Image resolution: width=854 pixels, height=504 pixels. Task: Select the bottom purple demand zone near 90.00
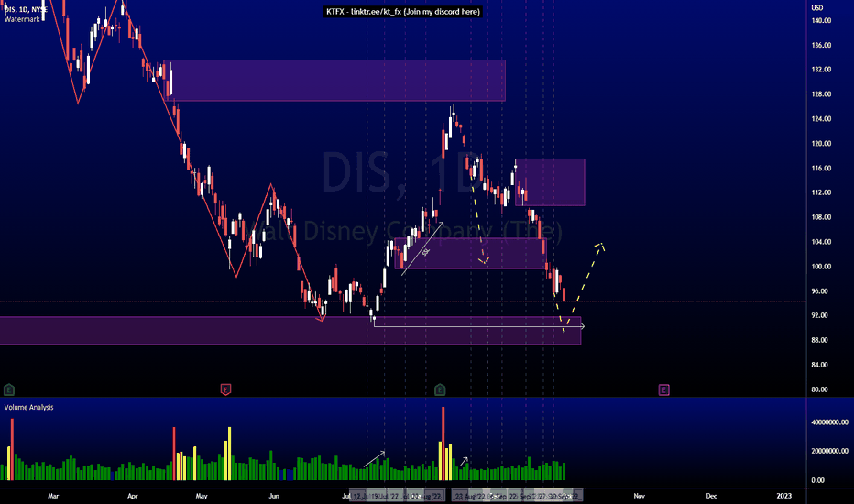(x=290, y=331)
